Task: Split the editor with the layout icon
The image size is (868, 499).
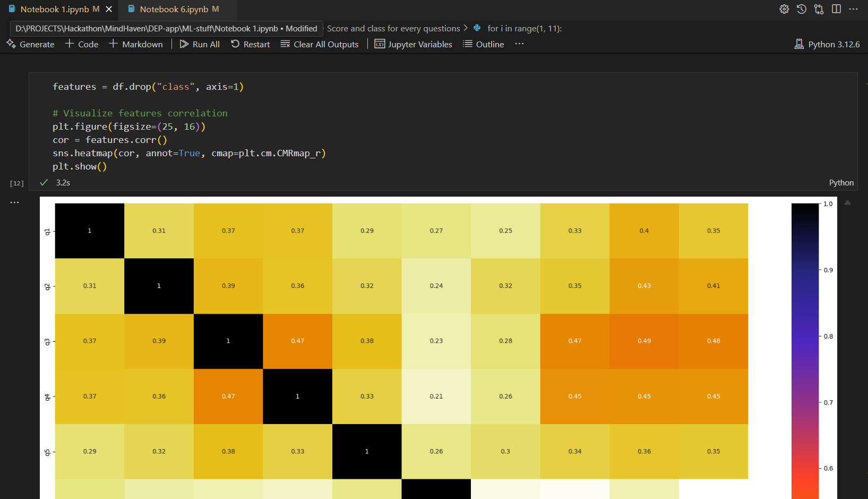Action: (836, 9)
